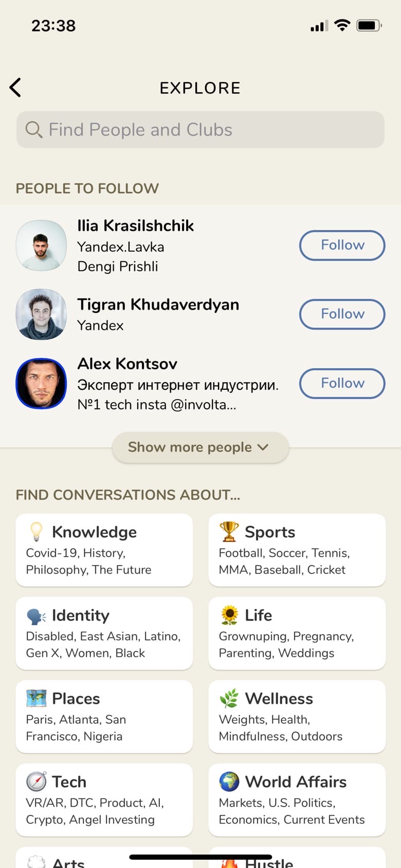Tap the Sports trophy icon
Image resolution: width=401 pixels, height=868 pixels.
[229, 532]
